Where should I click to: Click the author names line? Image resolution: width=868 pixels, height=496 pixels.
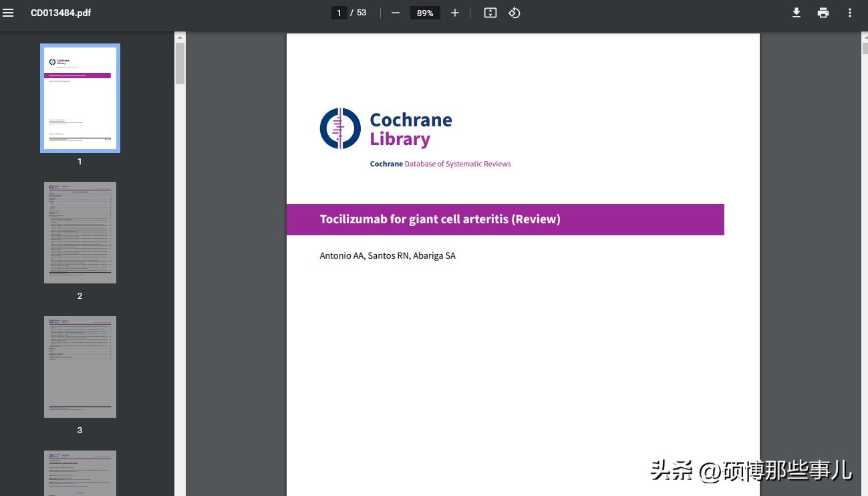(x=388, y=255)
